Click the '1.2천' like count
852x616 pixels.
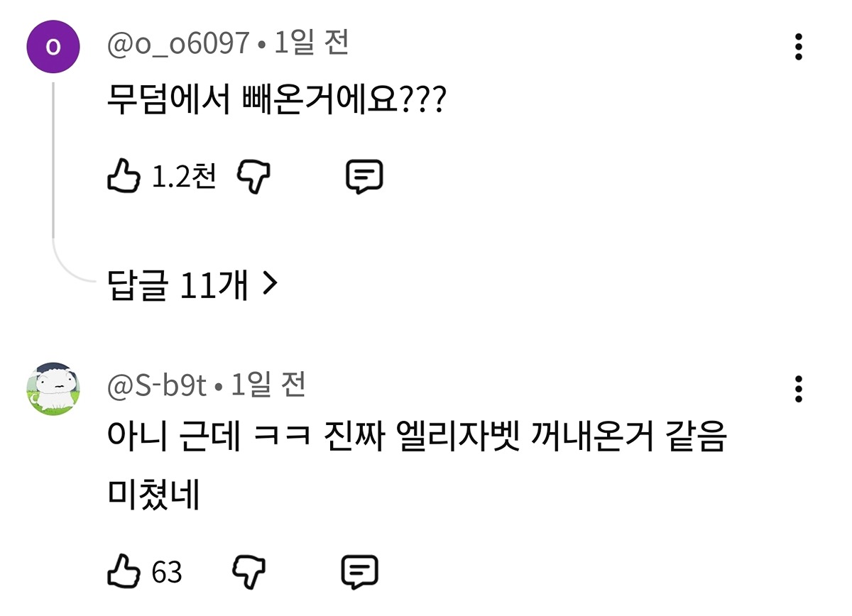(x=184, y=177)
